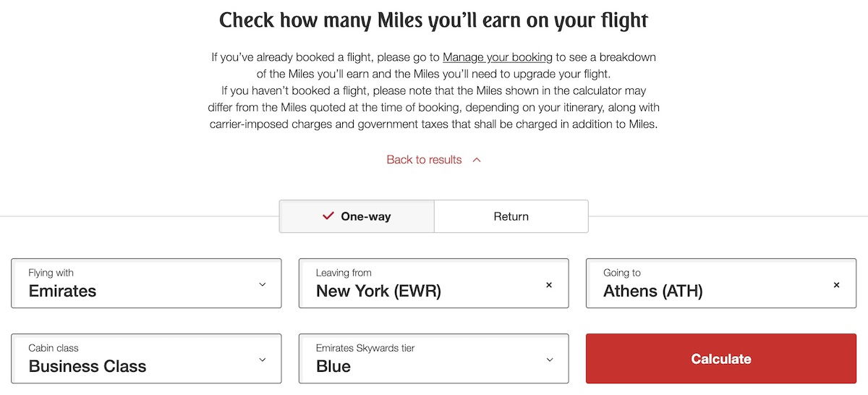The height and width of the screenshot is (395, 868).
Task: Click the Going to input field
Action: coord(709,284)
